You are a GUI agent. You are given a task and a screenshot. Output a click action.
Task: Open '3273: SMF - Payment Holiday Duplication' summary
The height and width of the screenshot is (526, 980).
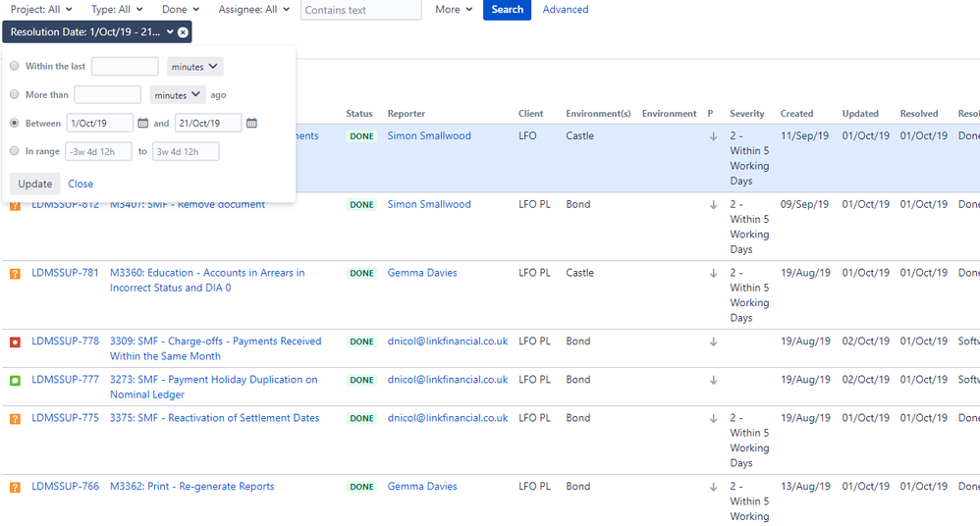click(214, 387)
